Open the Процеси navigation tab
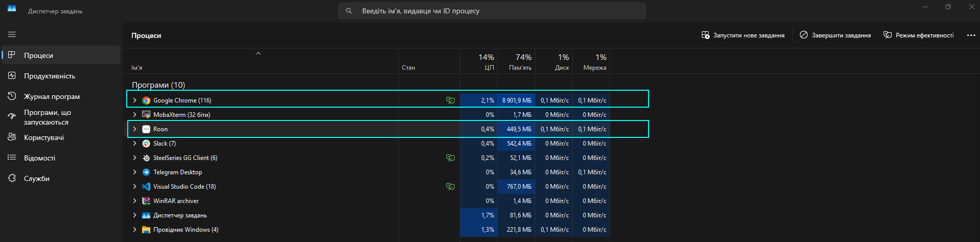 61,55
